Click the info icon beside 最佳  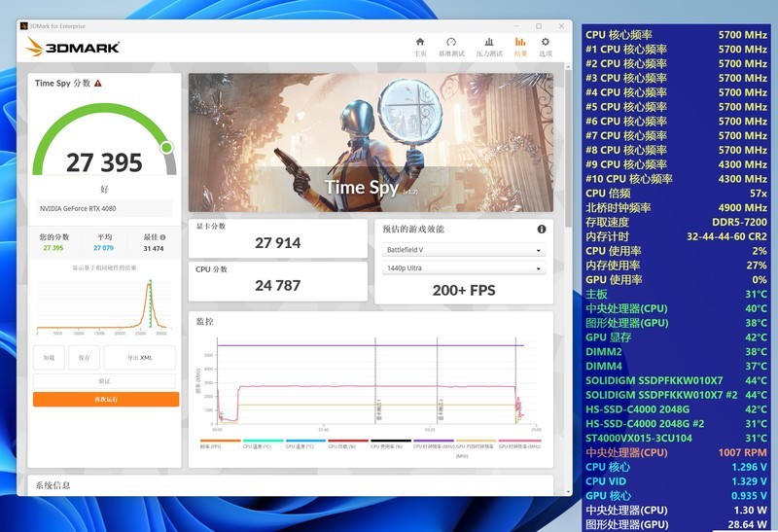click(162, 237)
